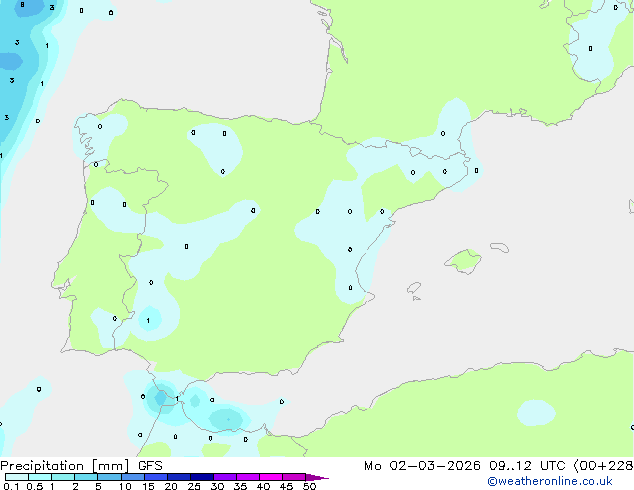Pick the 15–20 mm legend color box
This screenshot has height=490, width=634.
pyautogui.click(x=156, y=477)
